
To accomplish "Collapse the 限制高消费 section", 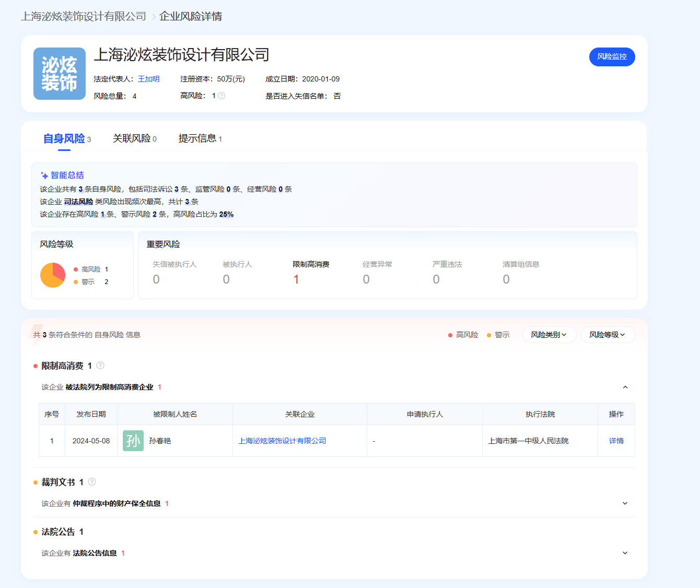I will point(625,387).
